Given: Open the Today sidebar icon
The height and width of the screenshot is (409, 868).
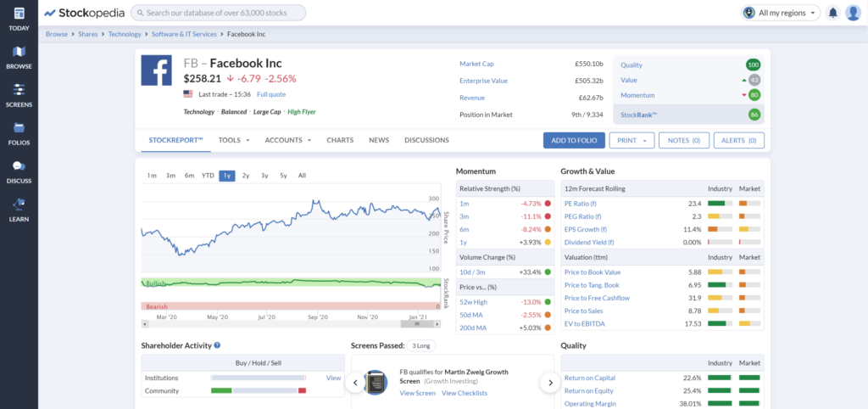Looking at the screenshot, I should point(19,14).
